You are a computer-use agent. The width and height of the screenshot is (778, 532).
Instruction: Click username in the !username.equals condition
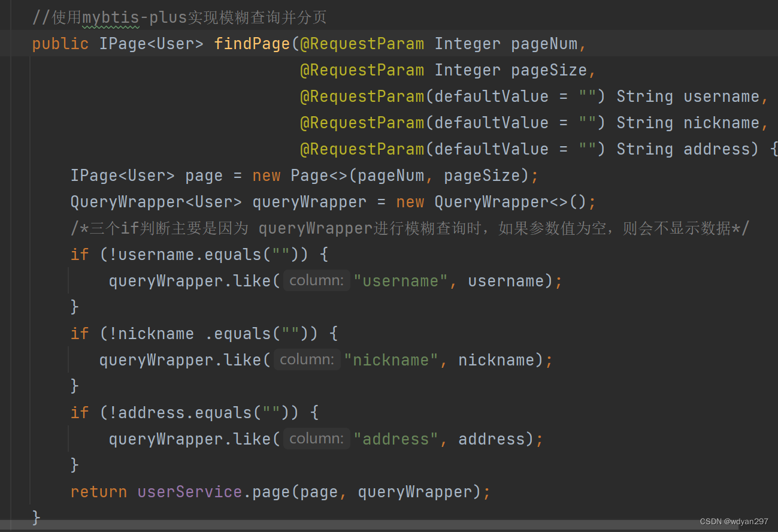click(156, 255)
